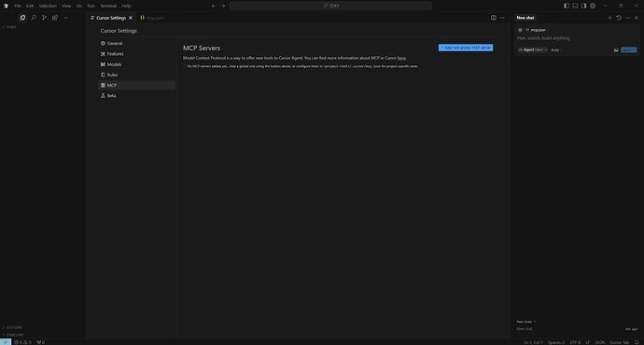Open the Selection menu

48,6
